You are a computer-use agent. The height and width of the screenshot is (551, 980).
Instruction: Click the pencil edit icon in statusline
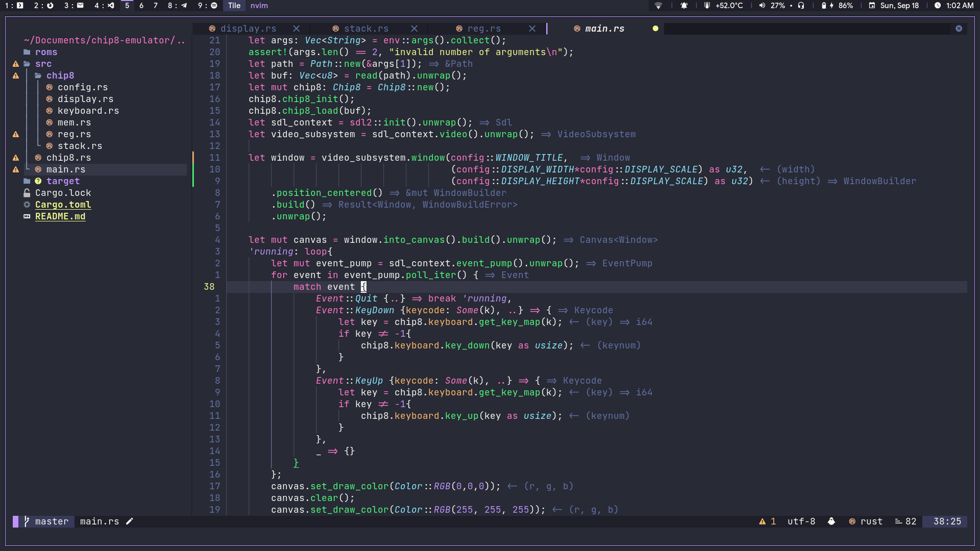(x=130, y=521)
